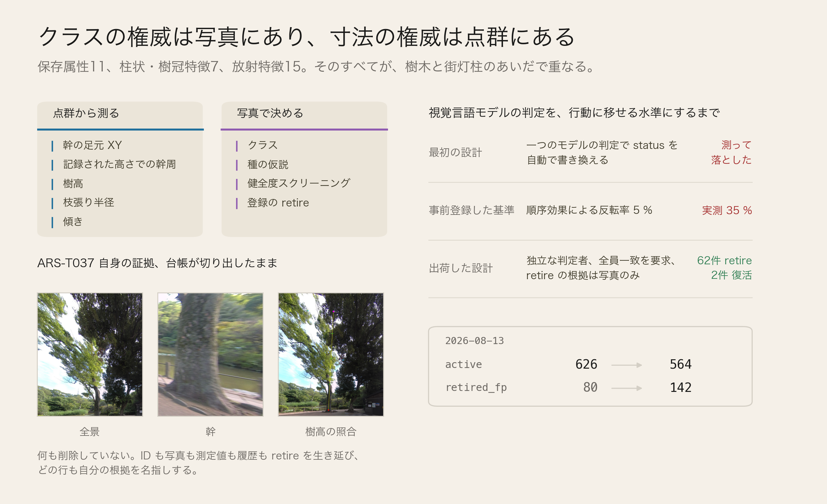Select the list item 傾き

tap(72, 222)
